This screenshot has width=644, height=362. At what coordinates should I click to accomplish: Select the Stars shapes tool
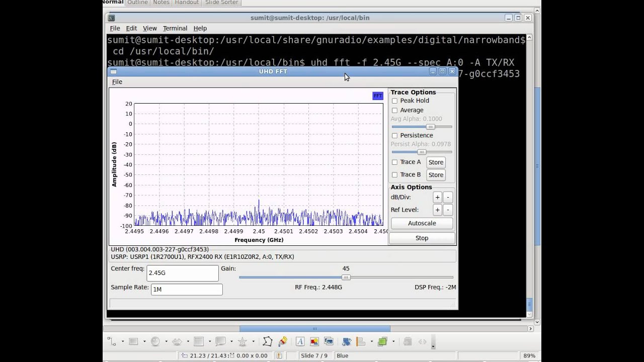point(243,341)
